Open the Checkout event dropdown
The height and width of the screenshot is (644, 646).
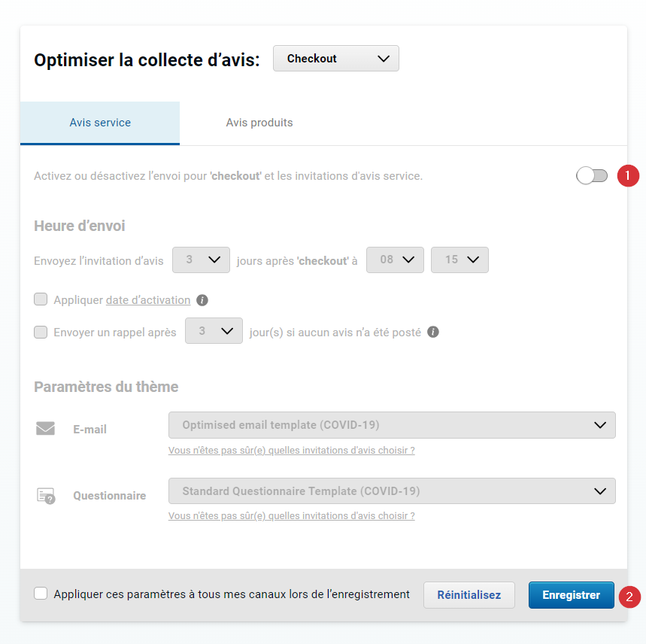pyautogui.click(x=335, y=59)
